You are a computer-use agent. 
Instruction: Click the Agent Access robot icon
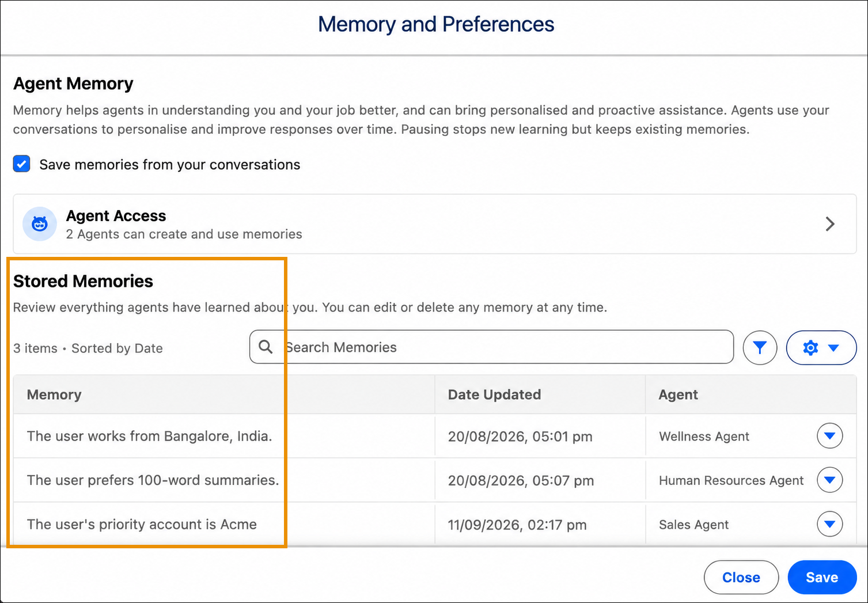click(x=40, y=224)
